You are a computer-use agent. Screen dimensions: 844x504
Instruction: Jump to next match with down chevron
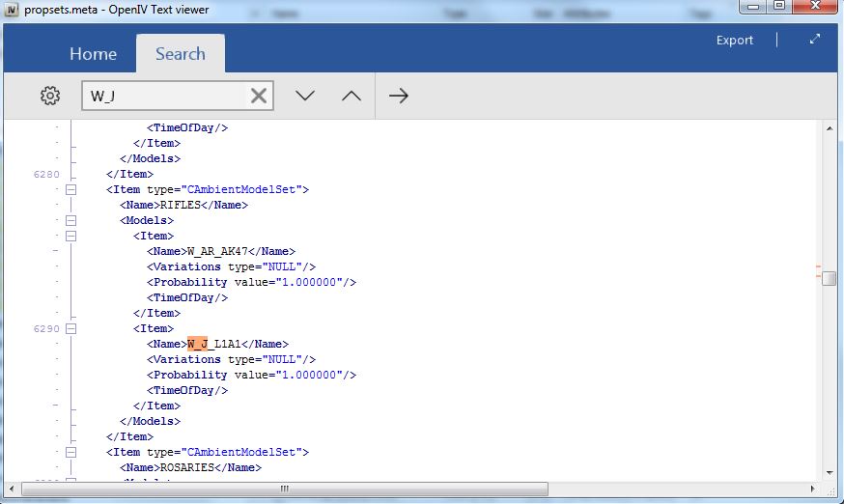(305, 96)
